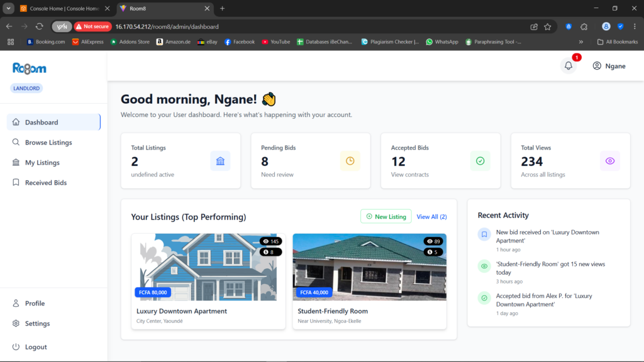Click the share page icon in address bar
The height and width of the screenshot is (362, 644).
click(x=534, y=26)
